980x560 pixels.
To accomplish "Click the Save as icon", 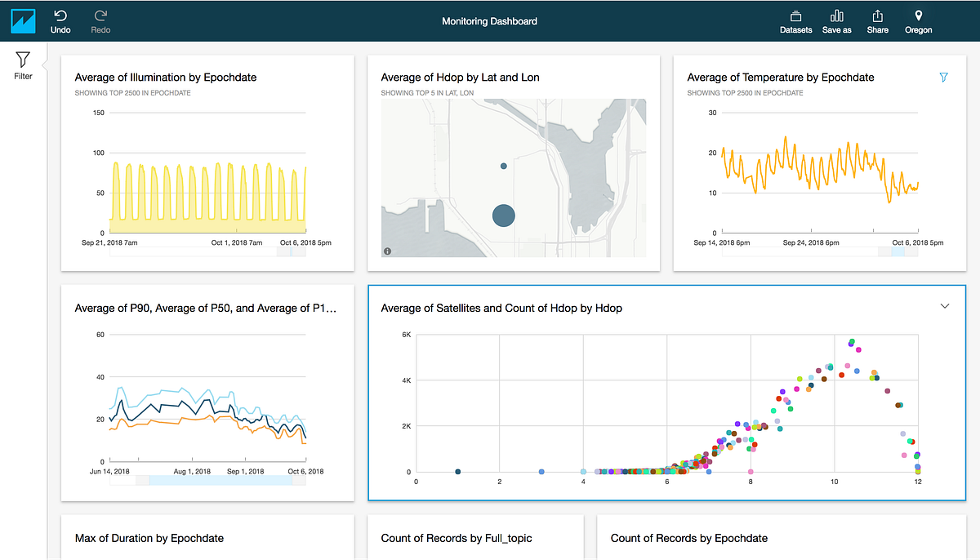I will (836, 20).
